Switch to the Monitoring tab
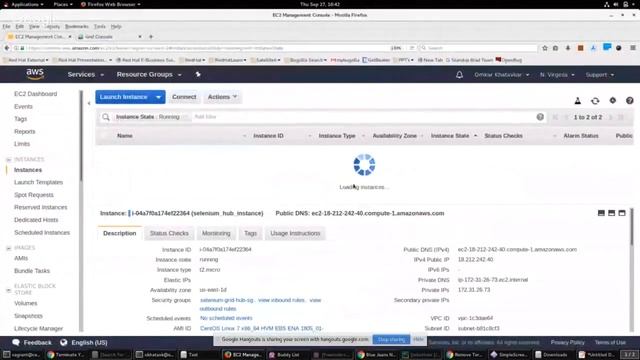The width and height of the screenshot is (640, 360). coord(216,233)
